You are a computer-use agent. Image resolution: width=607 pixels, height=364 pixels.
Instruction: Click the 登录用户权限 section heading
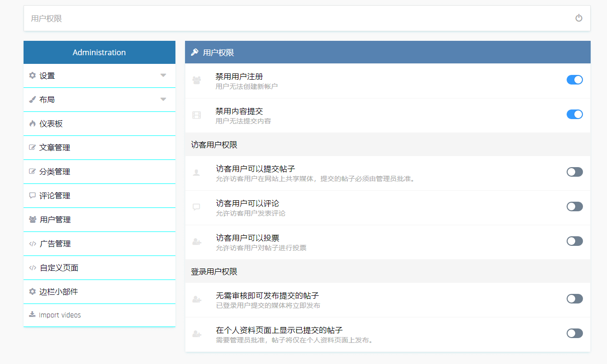click(x=214, y=271)
